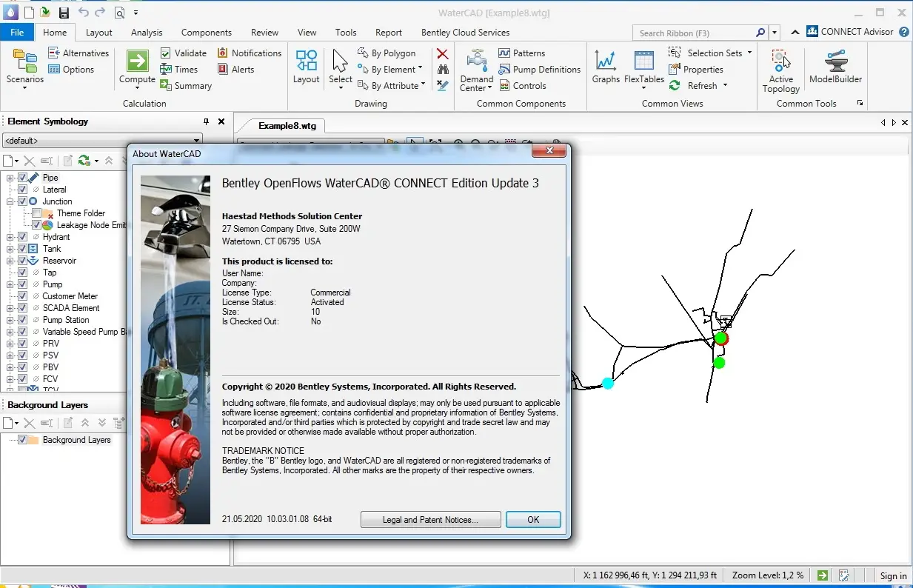Click the Compute green arrow icon
This screenshot has width=913, height=588.
tap(138, 61)
